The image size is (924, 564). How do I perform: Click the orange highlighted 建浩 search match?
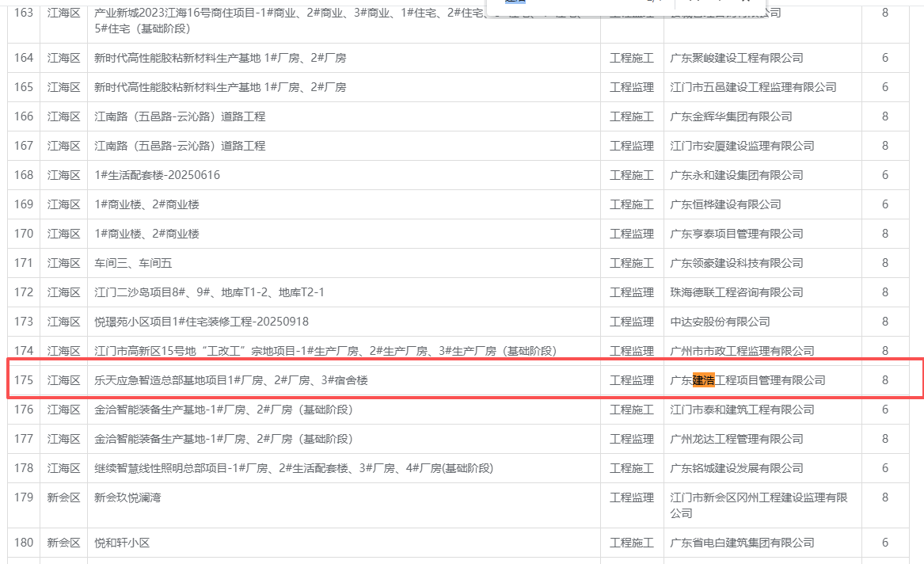(703, 380)
